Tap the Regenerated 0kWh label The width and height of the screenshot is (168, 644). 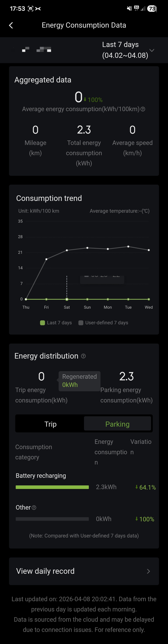pyautogui.click(x=79, y=381)
